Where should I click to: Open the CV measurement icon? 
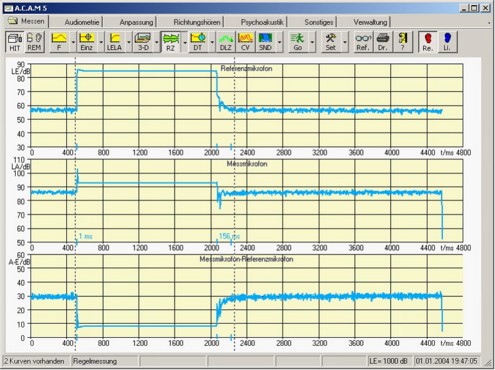[x=245, y=42]
